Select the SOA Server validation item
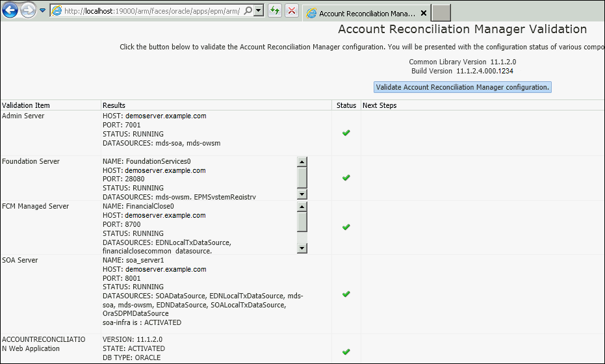Image resolution: width=605 pixels, height=364 pixels. pyautogui.click(x=20, y=260)
